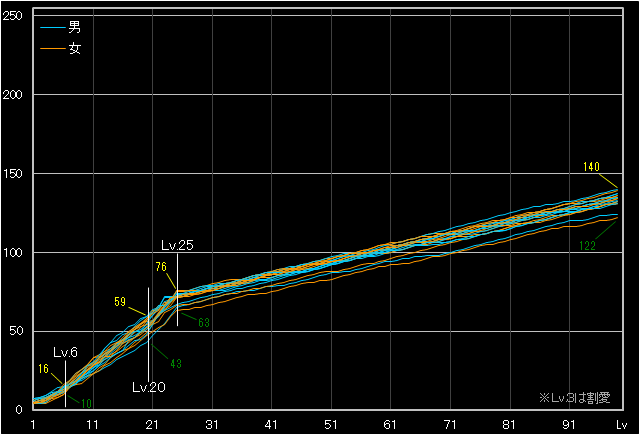Select the Lv.25 marker label
The image size is (640, 435).
pos(177,245)
